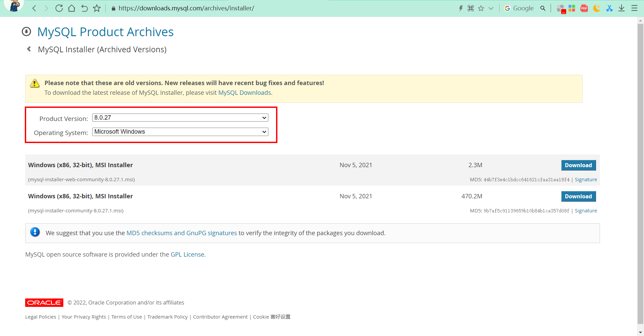Open Signature link for 470.2M installer
The image size is (644, 336).
click(586, 211)
